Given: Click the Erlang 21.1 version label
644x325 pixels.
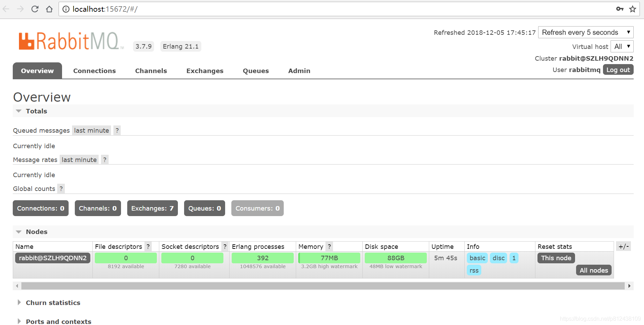Looking at the screenshot, I should pyautogui.click(x=181, y=46).
